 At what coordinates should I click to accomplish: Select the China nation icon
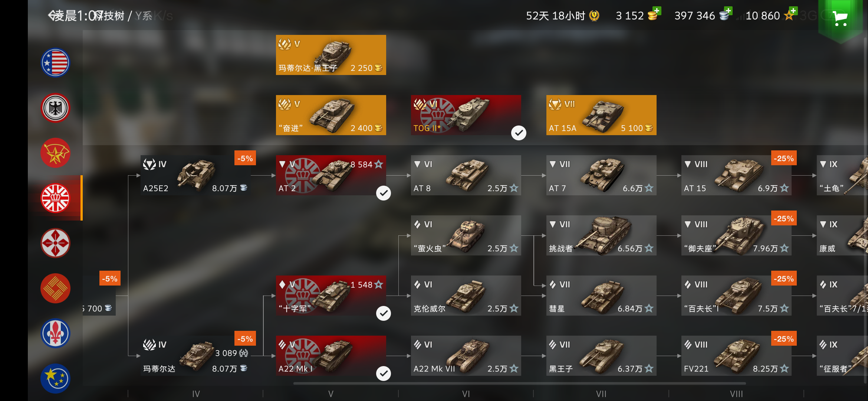[x=55, y=288]
